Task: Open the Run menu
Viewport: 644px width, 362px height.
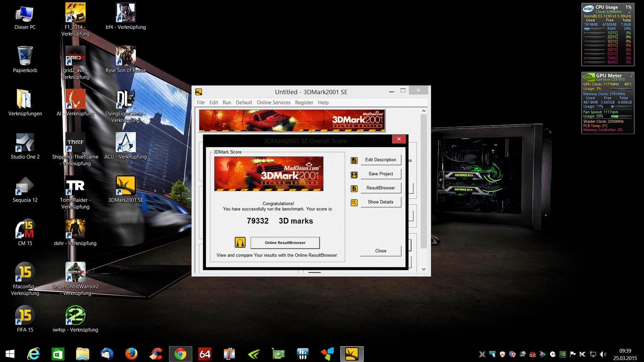Action: (x=227, y=103)
